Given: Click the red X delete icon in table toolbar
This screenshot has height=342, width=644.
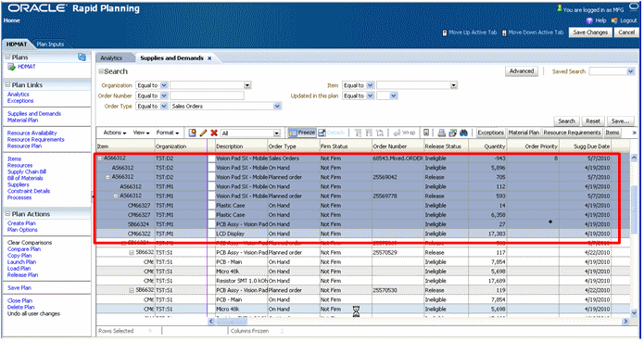Looking at the screenshot, I should (x=214, y=133).
